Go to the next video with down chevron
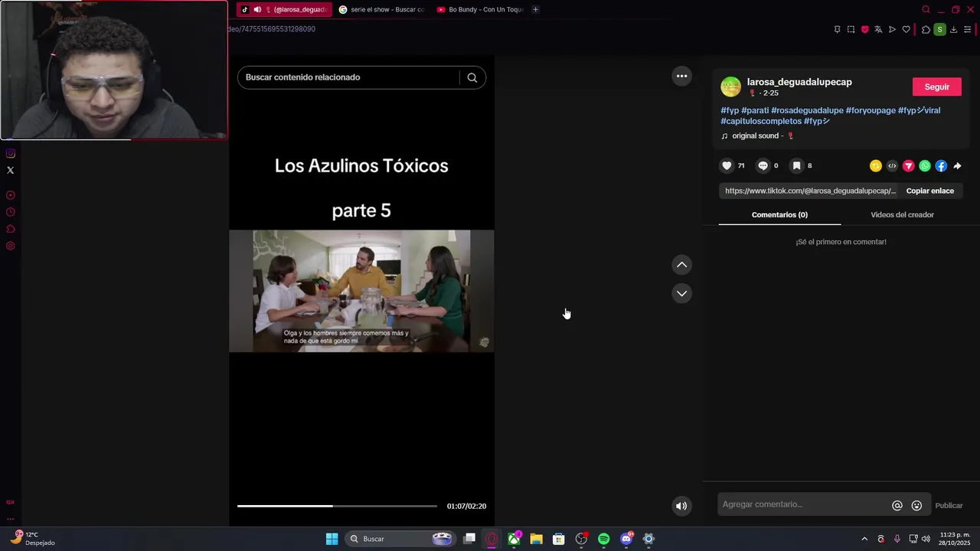This screenshot has height=551, width=980. tap(681, 293)
